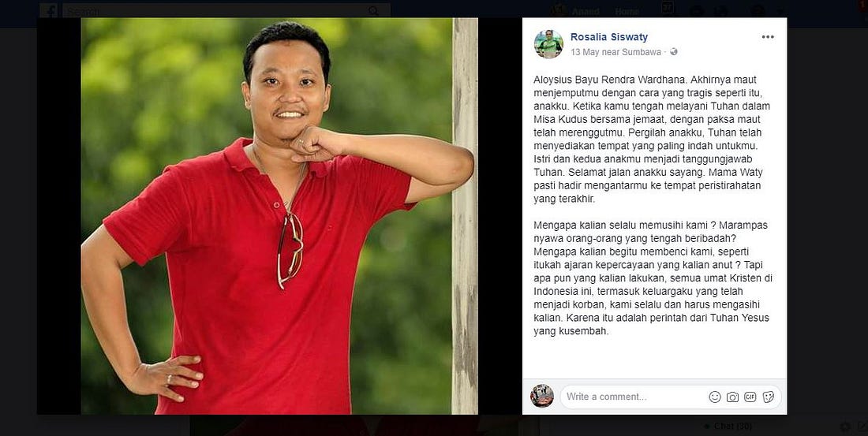Click the Sumbawa location link
Viewport: 868px width, 436px height.
coord(641,52)
